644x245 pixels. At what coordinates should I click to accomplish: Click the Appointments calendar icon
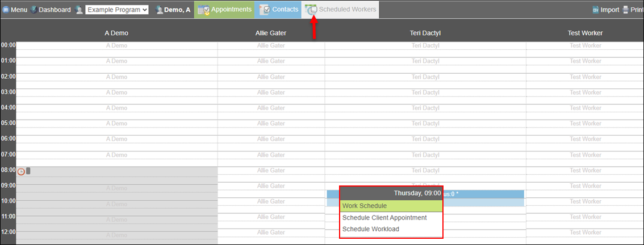(x=203, y=10)
